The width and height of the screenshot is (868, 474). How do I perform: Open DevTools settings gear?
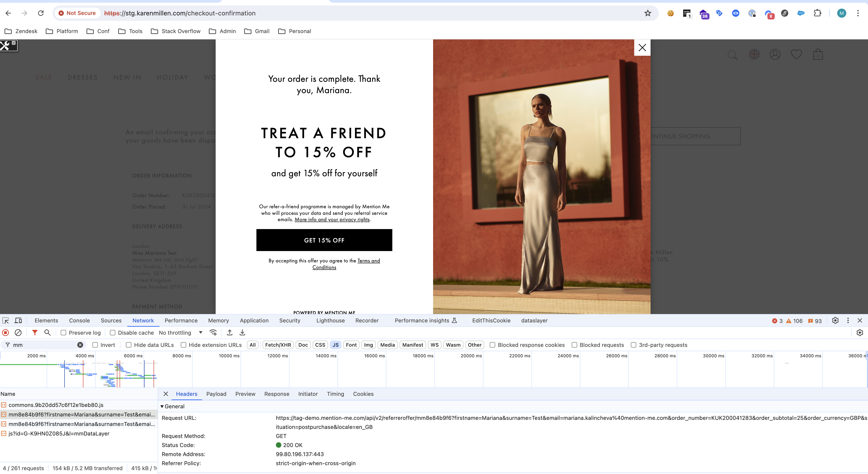[835, 320]
